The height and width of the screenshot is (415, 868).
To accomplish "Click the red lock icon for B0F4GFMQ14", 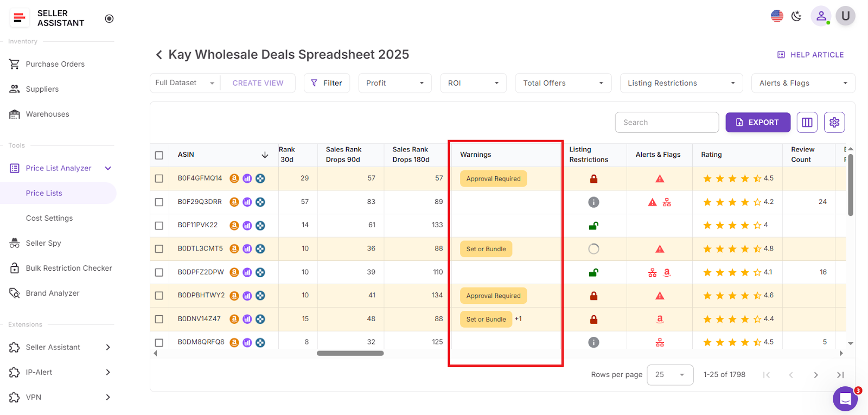I will click(x=594, y=178).
